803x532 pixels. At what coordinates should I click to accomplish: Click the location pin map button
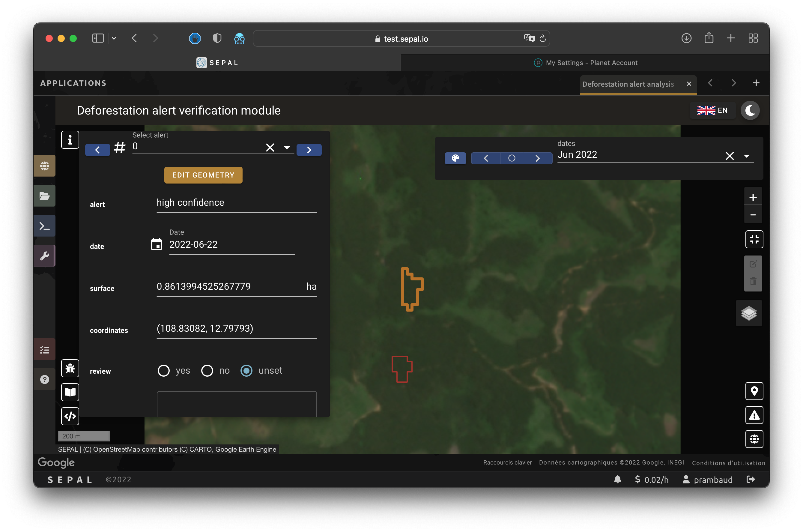pos(754,391)
